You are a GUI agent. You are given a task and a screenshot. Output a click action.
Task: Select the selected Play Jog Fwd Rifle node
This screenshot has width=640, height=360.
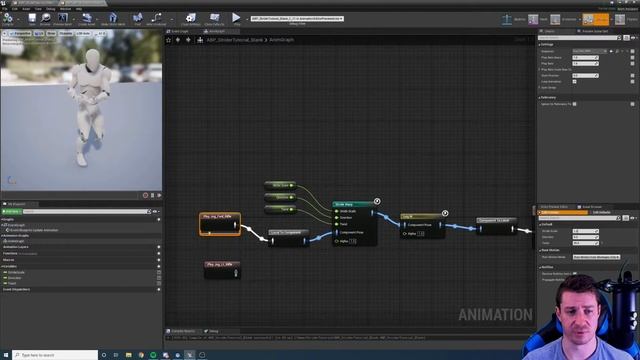coord(220,224)
